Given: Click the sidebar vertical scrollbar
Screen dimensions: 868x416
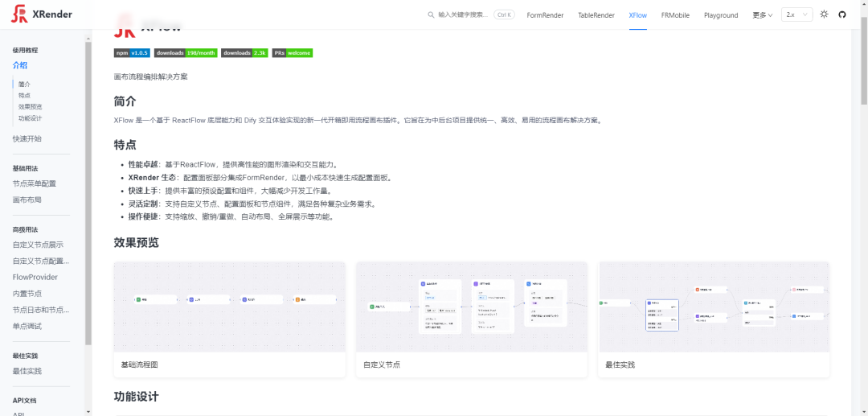Looking at the screenshot, I should 88,193.
